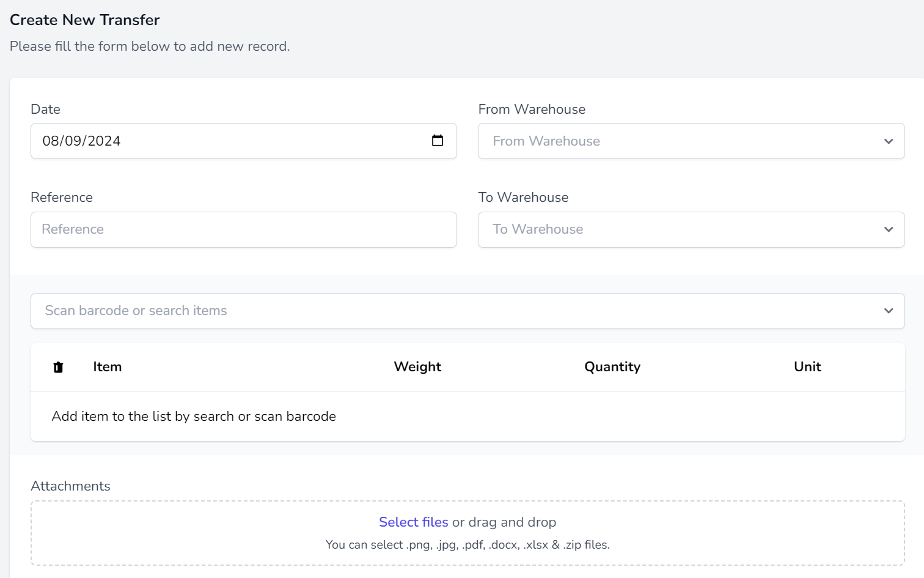
Task: Open the calendar picker icon in Date field
Action: (438, 141)
